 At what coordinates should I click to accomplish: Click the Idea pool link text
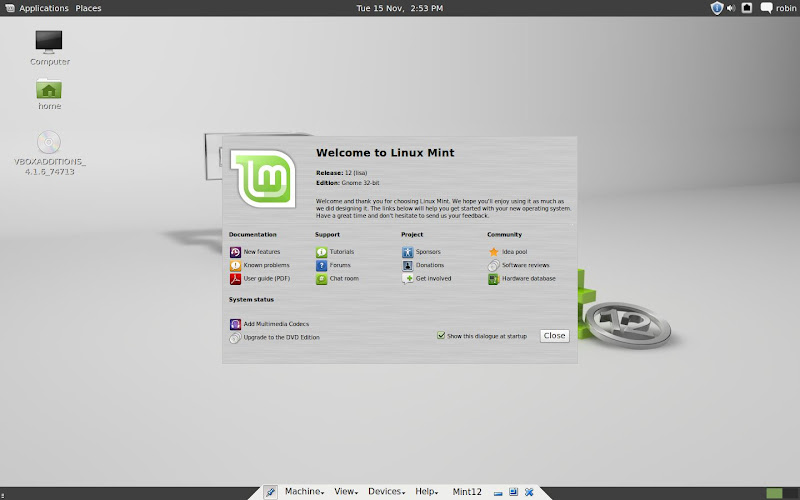pyautogui.click(x=515, y=252)
